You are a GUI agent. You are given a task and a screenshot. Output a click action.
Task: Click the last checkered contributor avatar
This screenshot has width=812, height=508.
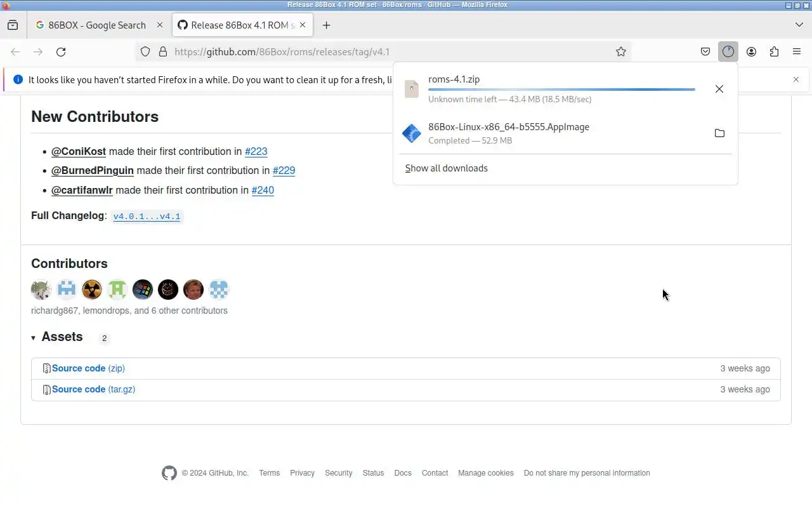(x=219, y=290)
